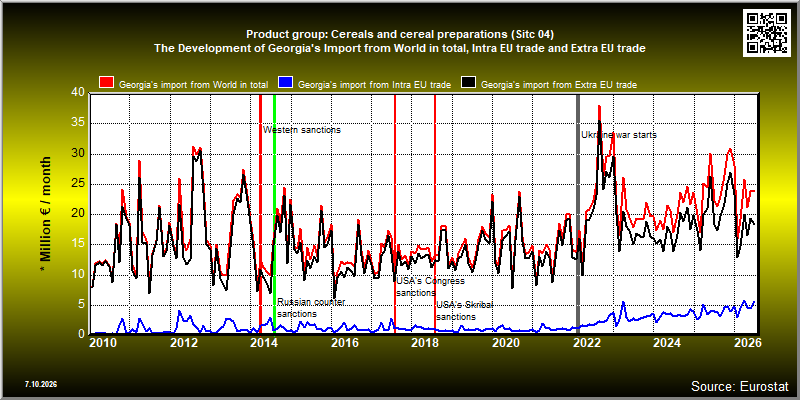Click the x-axis label 2012
The width and height of the screenshot is (800, 400).
184,342
